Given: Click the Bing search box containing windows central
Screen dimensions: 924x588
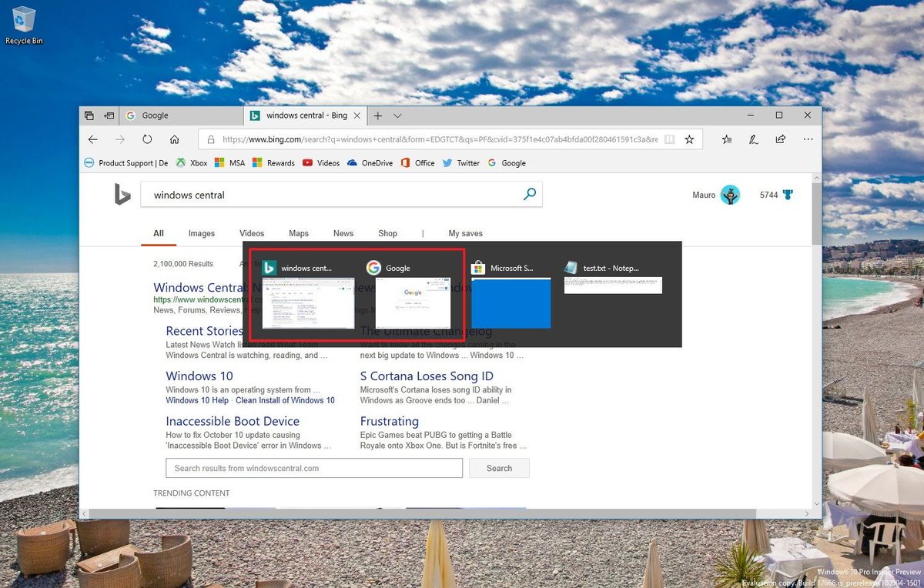Looking at the screenshot, I should click(x=341, y=195).
